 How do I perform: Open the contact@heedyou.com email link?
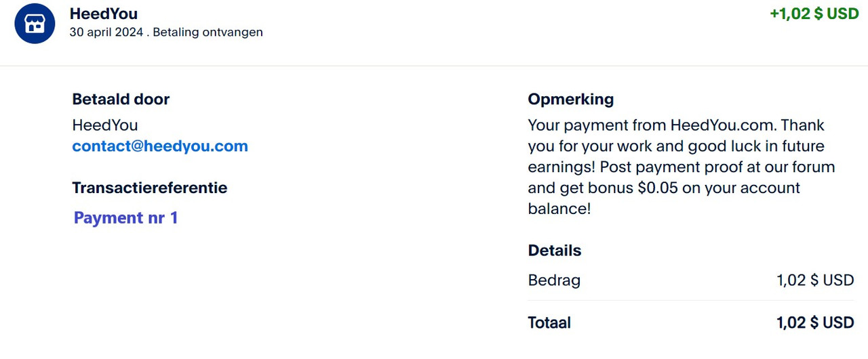[x=160, y=146]
